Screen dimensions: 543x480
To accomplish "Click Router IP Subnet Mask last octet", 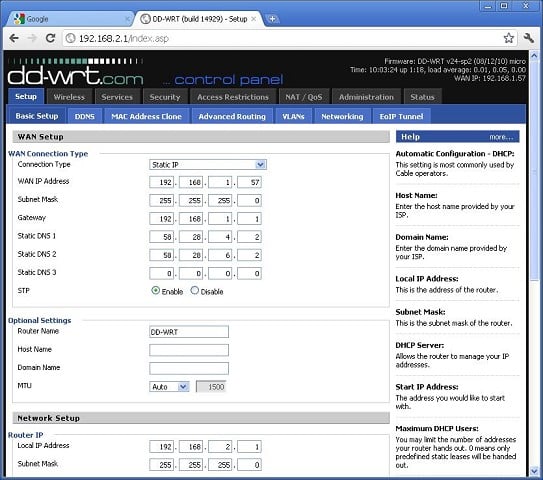I will click(249, 465).
